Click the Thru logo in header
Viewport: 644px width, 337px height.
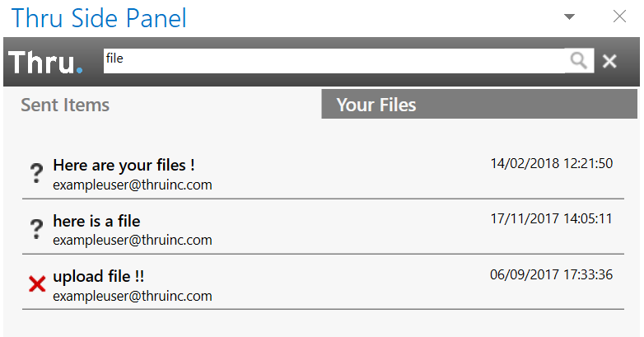tap(45, 63)
